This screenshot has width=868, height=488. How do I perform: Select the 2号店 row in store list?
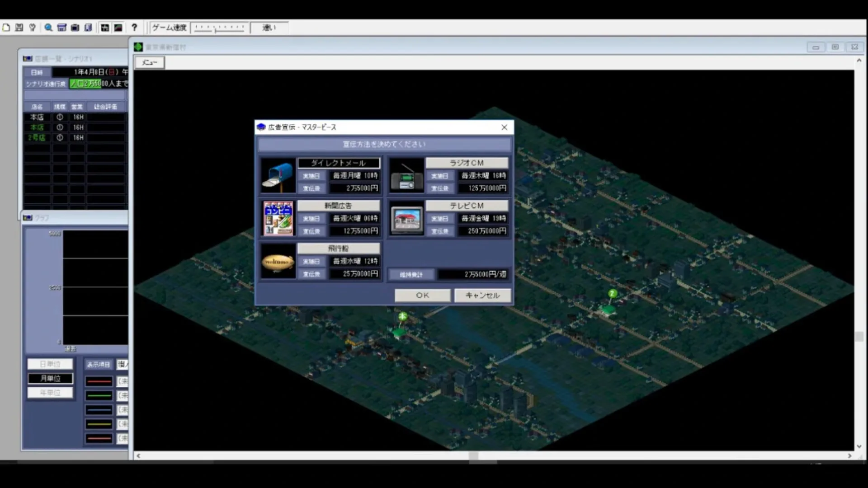(37, 138)
